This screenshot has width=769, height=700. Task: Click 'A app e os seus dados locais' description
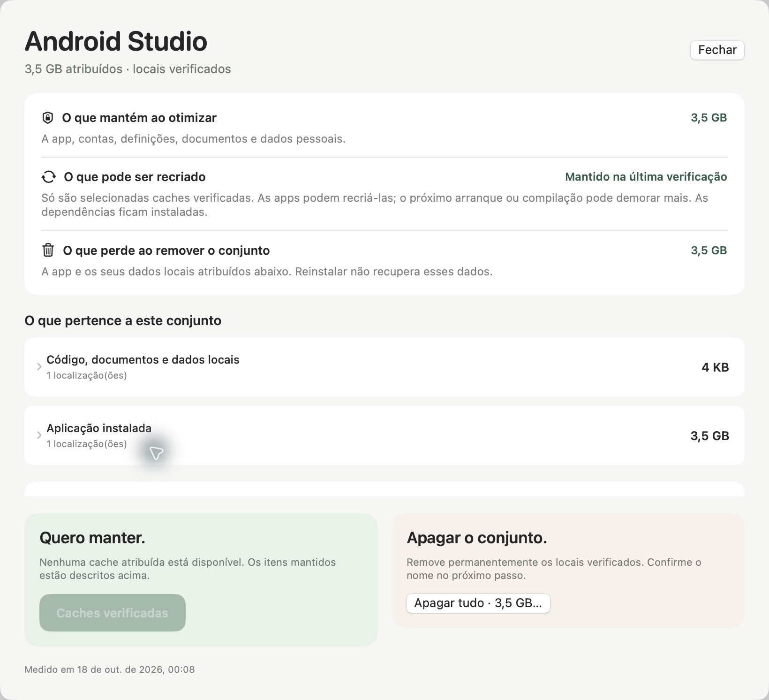click(267, 272)
